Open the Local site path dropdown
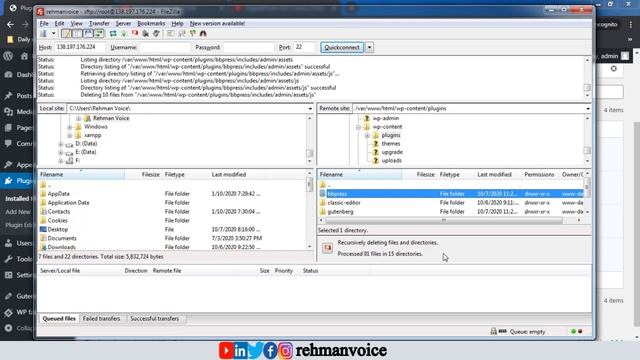The width and height of the screenshot is (640, 360). point(310,109)
